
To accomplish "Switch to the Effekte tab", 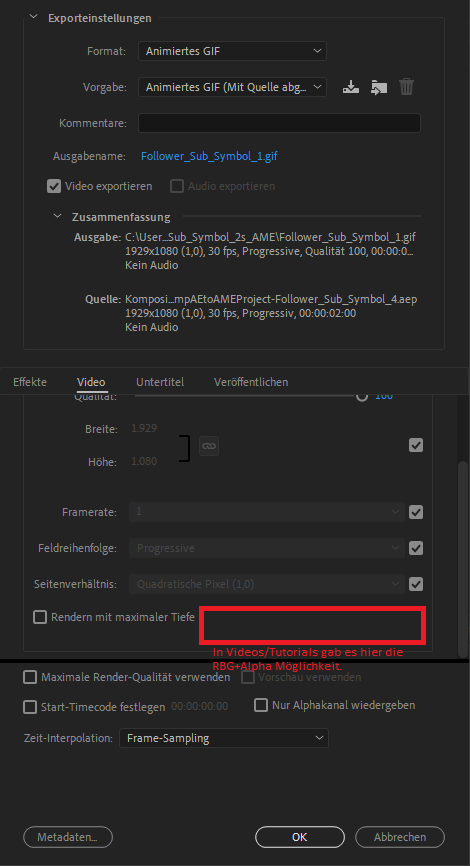I will click(x=30, y=382).
